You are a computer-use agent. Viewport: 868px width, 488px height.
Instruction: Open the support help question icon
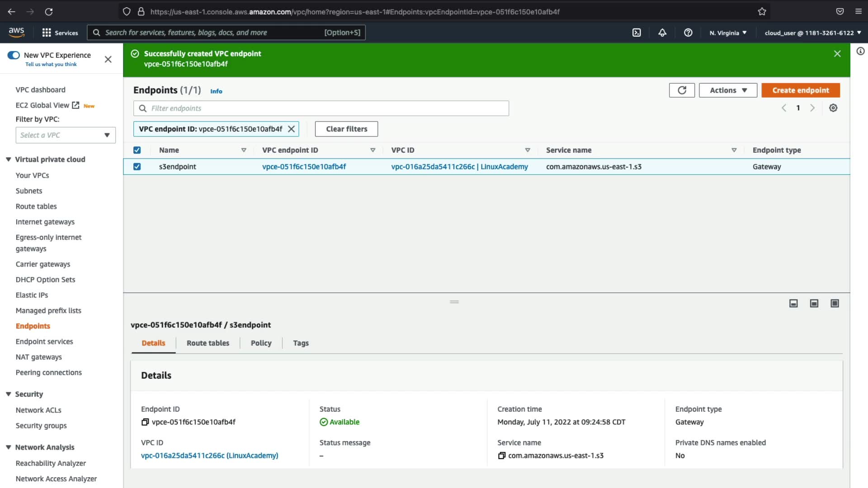coord(688,33)
